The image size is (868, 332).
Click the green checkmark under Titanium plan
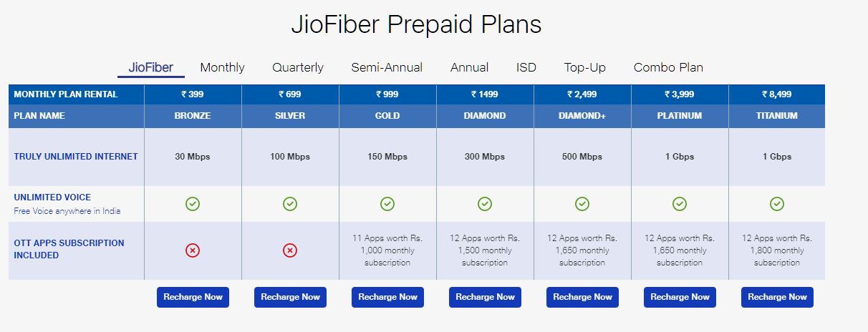point(777,204)
